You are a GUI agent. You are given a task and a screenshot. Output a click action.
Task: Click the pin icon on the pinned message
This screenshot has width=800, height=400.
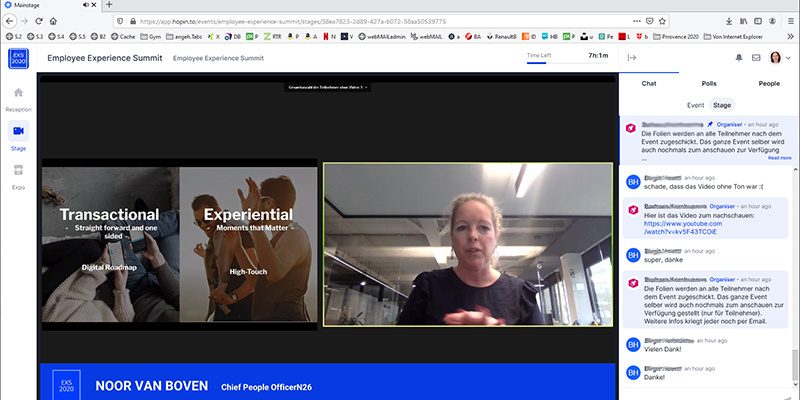pos(710,124)
